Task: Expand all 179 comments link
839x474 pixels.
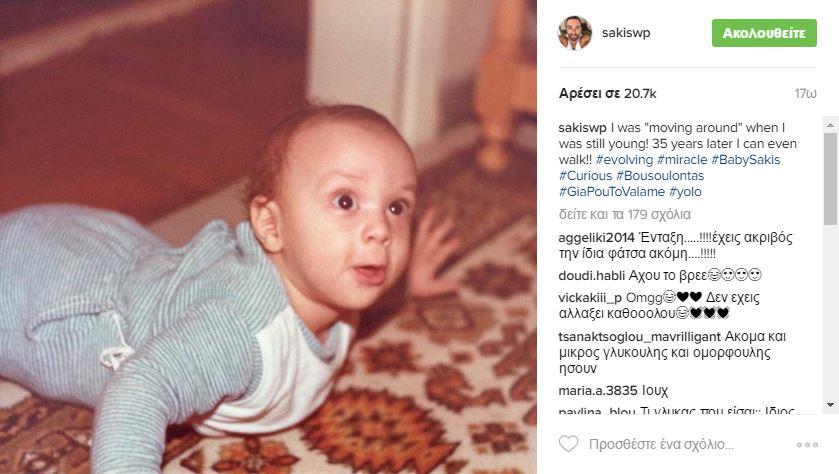Action: pyautogui.click(x=624, y=215)
